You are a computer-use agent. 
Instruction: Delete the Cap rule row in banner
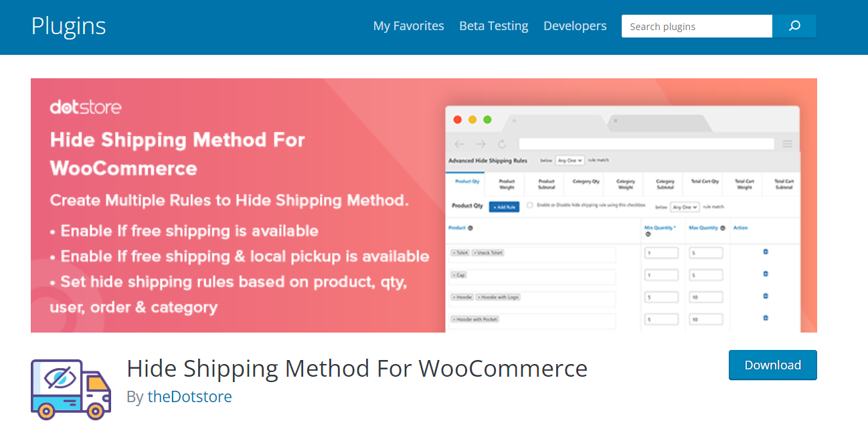pos(766,274)
